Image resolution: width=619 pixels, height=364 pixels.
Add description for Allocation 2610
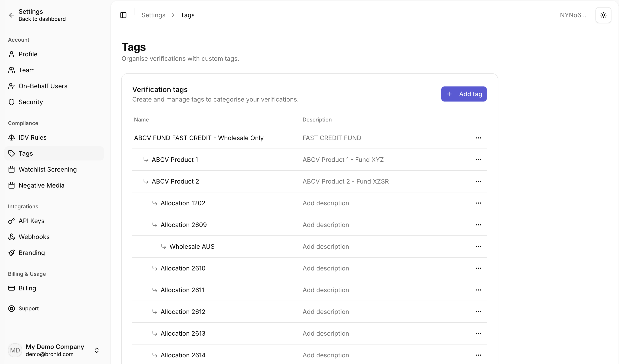(326, 268)
